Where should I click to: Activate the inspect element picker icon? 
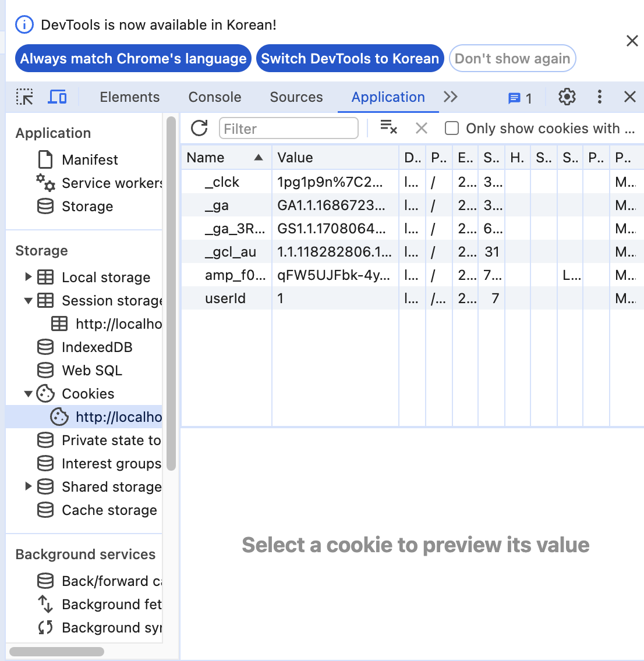tap(24, 97)
